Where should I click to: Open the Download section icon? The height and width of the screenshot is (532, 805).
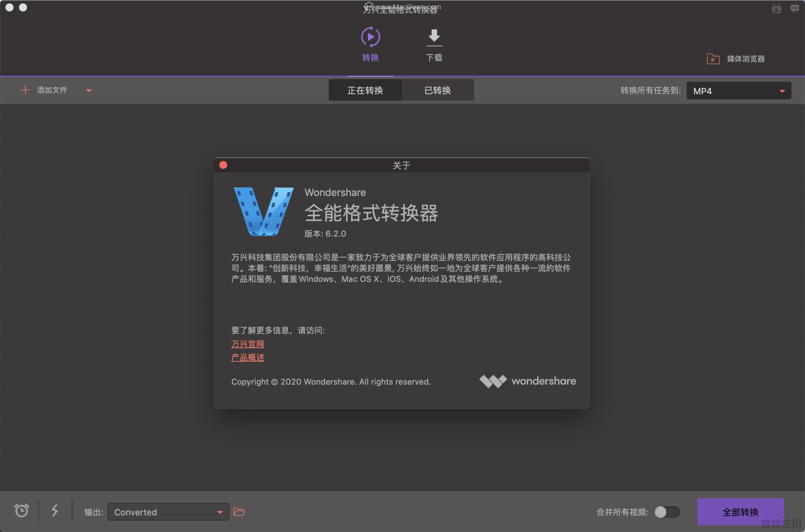click(x=434, y=38)
